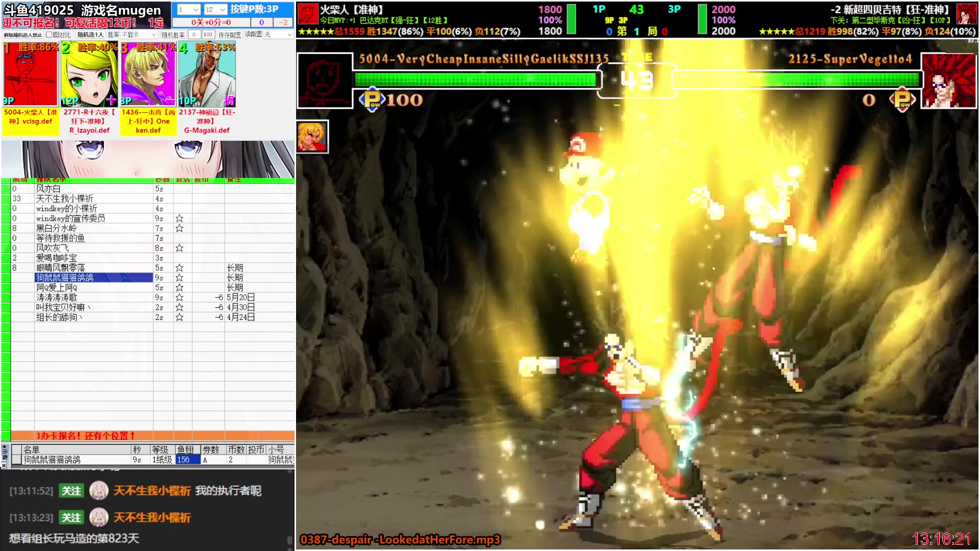Click top scoreboard stickman avatar icon
Image resolution: width=980 pixels, height=551 pixels.
[308, 14]
